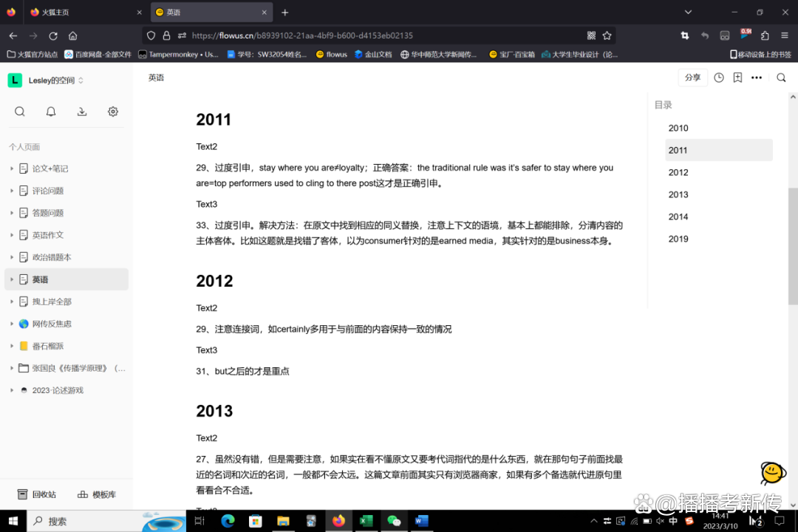This screenshot has width=798, height=532.
Task: Click the Windows Start button
Action: [x=13, y=521]
